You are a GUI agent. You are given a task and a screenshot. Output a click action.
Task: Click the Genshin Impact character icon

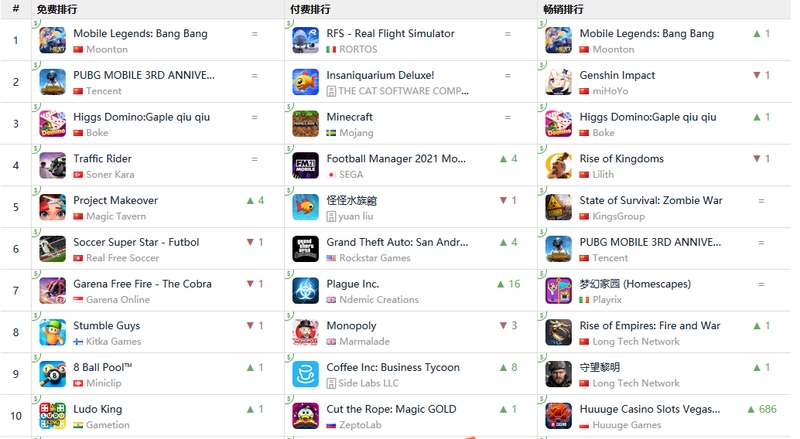(x=558, y=82)
